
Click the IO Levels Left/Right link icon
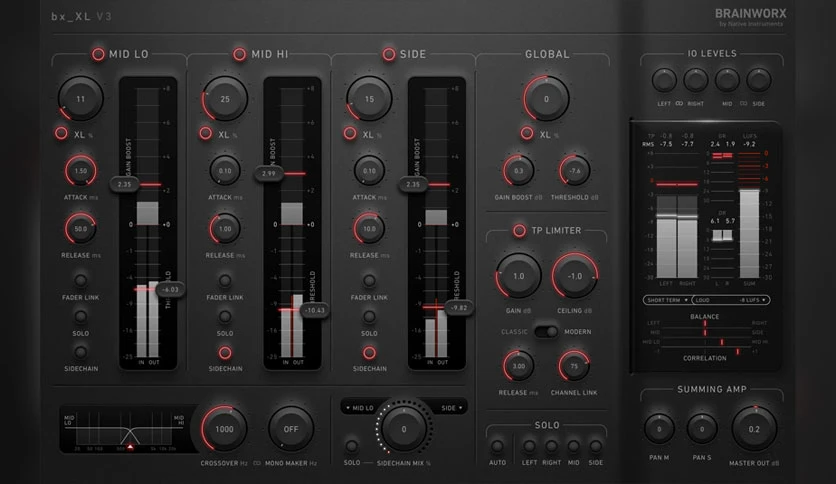[679, 103]
